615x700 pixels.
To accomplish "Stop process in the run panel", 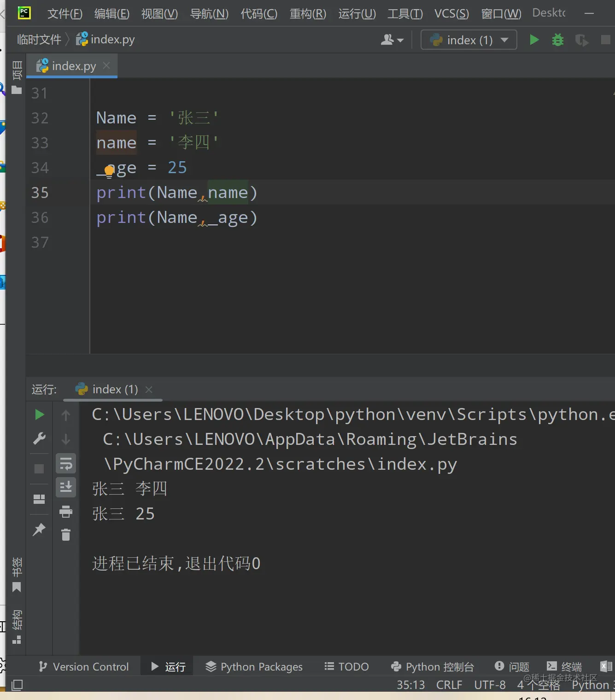I will tap(39, 468).
